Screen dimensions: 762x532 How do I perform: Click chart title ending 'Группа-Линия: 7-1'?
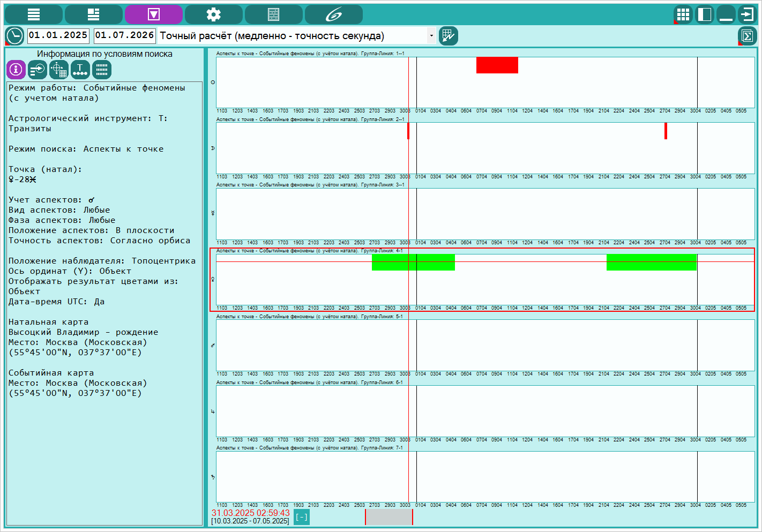pos(310,448)
